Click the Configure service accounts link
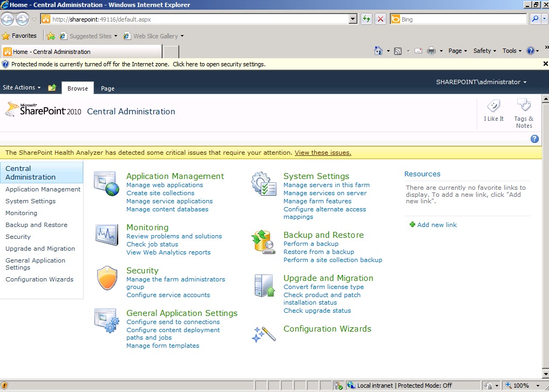 click(168, 295)
